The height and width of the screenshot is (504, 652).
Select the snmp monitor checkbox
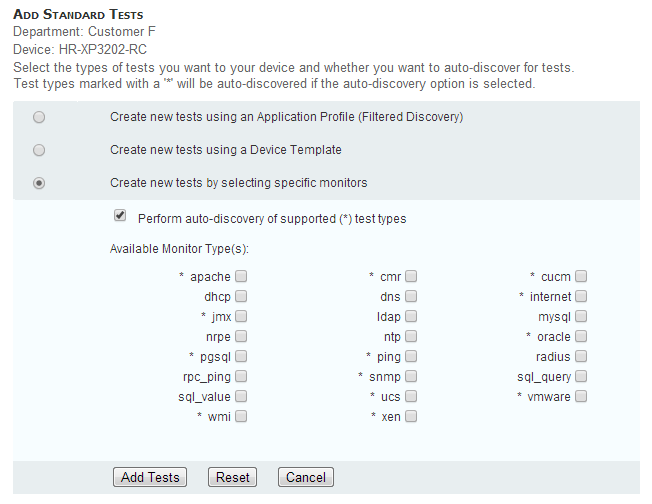[x=411, y=376]
